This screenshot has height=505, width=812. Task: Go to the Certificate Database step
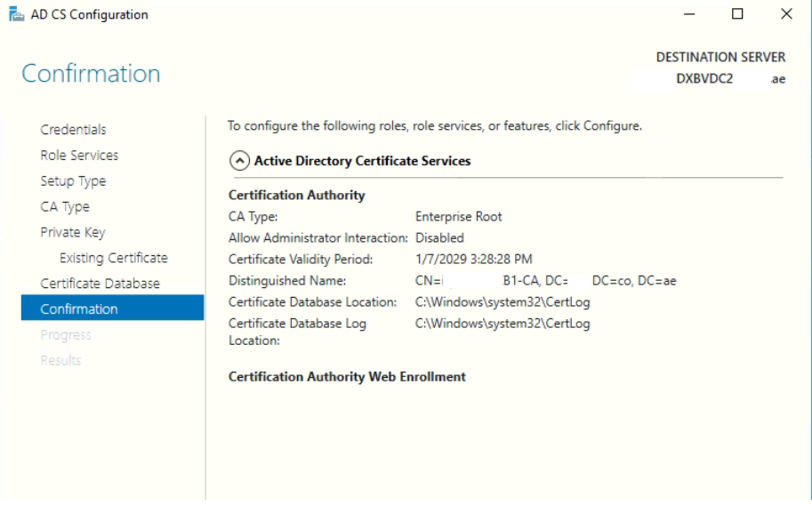pyautogui.click(x=100, y=284)
